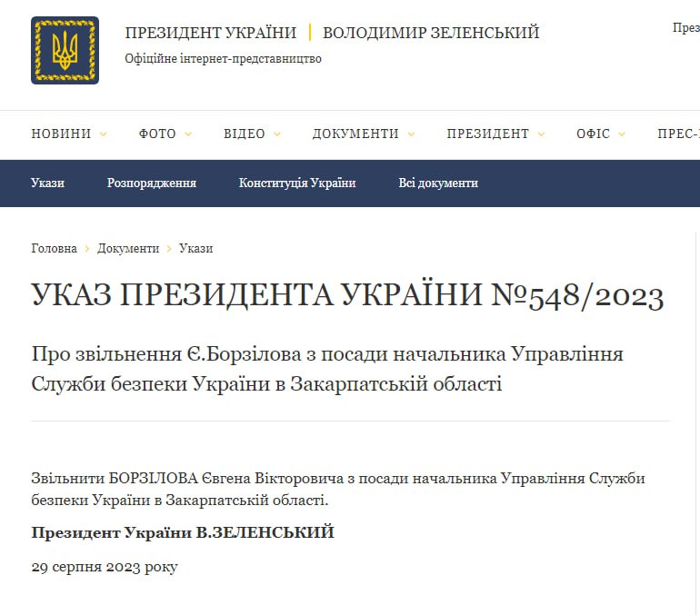The height and width of the screenshot is (615, 700).
Task: Open the ПРЕЗИДЕНТ menu item
Action: tap(487, 134)
